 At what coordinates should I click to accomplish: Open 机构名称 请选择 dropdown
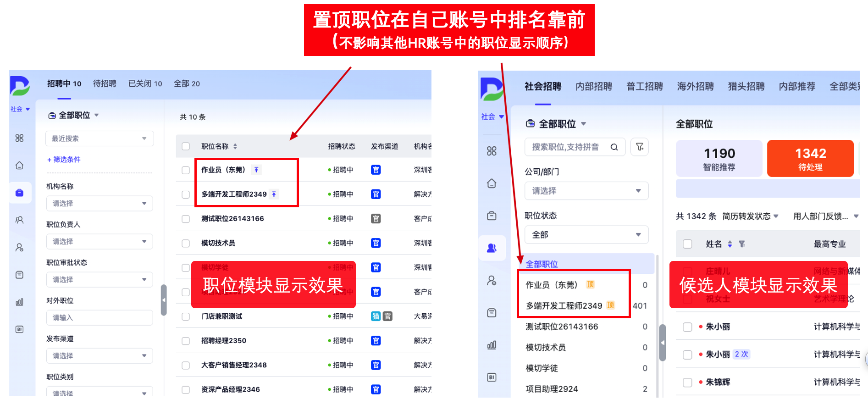coord(100,203)
